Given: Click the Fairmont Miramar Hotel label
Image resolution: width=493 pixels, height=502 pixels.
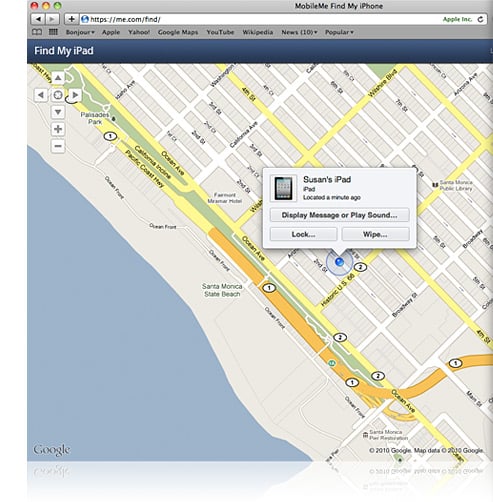Looking at the screenshot, I should point(225,198).
